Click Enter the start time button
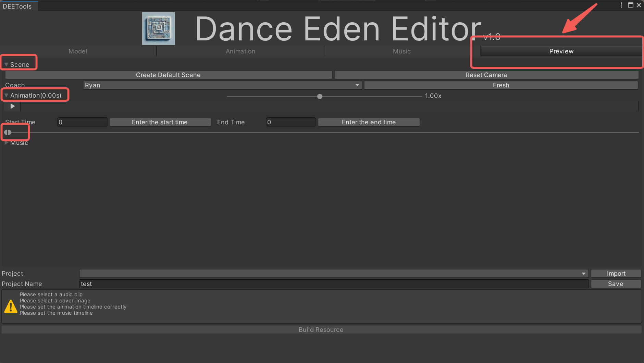Screen dimensions: 644x363 [x=160, y=122]
